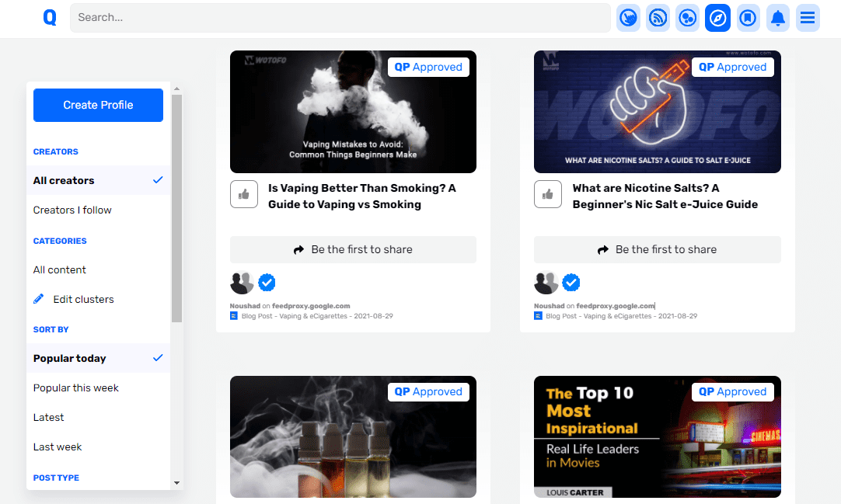Click 'Blog Post - Vaping & eCigarettes' text under Vaping vs Smoking
The height and width of the screenshot is (504, 841).
click(294, 316)
